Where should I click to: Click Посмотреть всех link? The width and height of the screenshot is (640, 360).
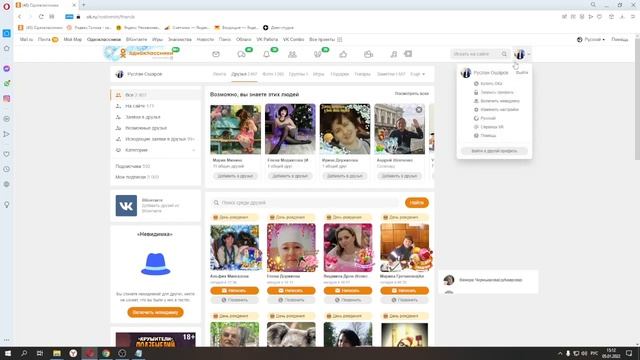point(411,94)
